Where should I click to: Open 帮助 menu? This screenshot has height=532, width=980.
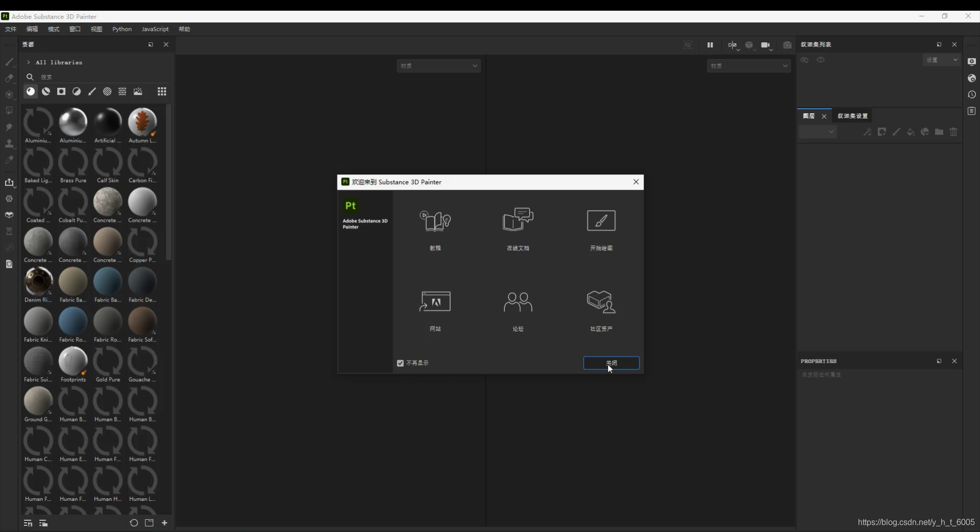(184, 29)
